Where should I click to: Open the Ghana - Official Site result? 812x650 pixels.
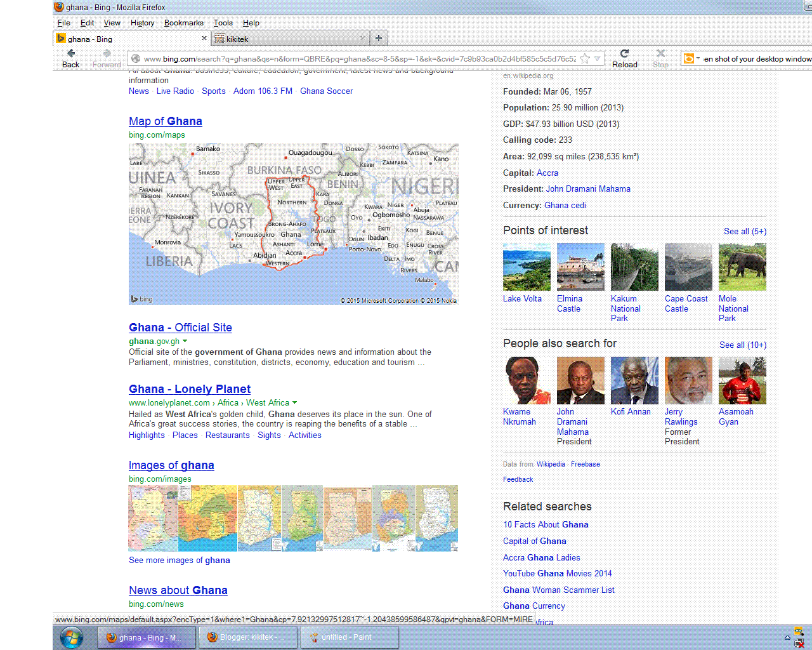(180, 328)
